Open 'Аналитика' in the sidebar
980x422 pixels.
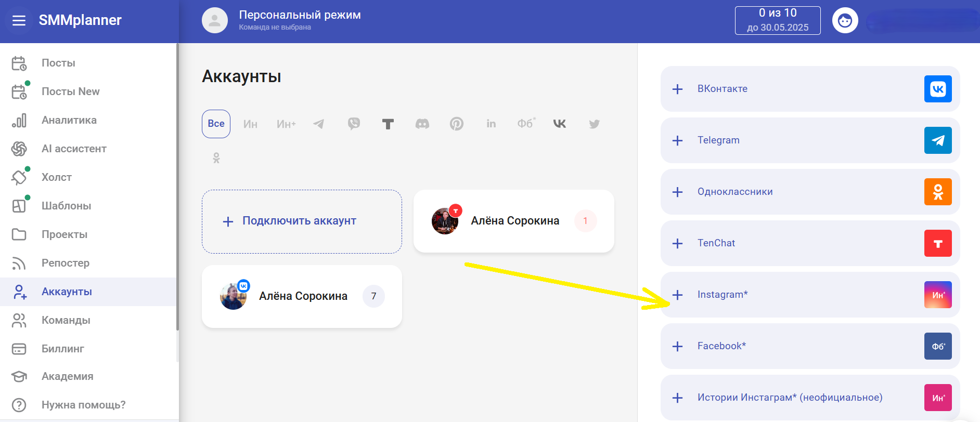[69, 120]
